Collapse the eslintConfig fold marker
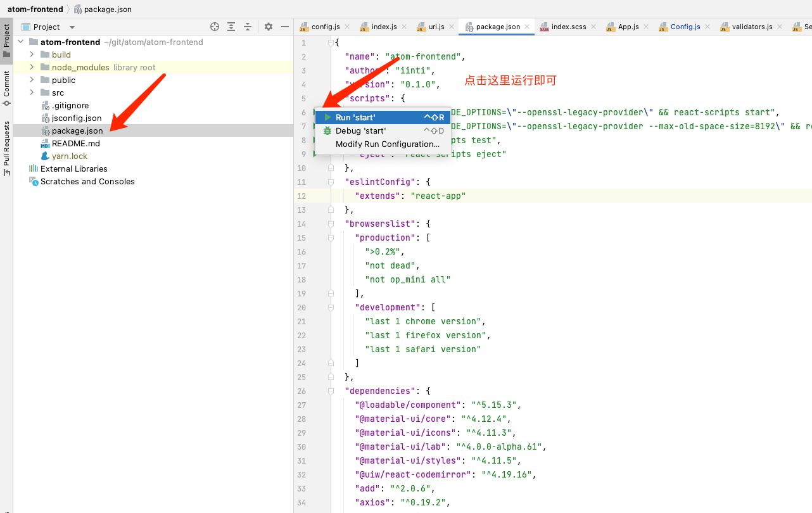The width and height of the screenshot is (812, 513). (x=331, y=182)
